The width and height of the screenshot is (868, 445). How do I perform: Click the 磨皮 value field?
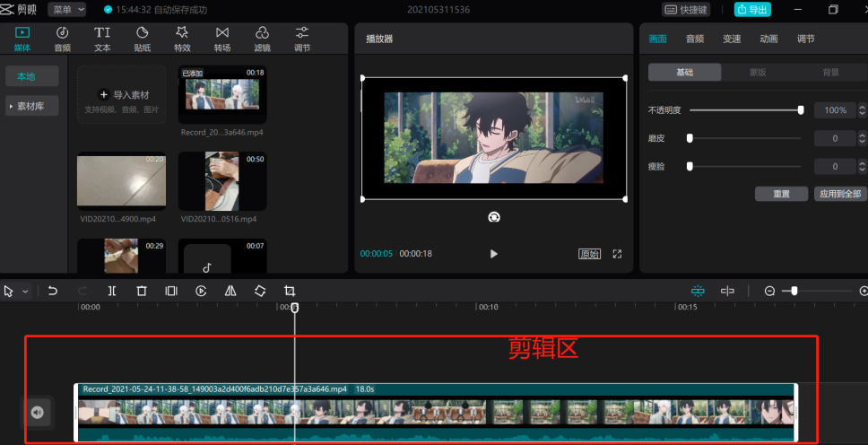[836, 138]
